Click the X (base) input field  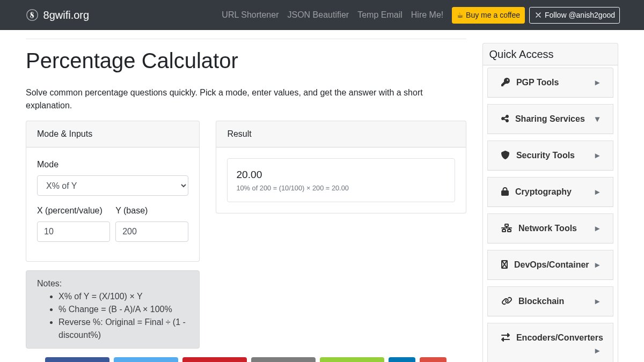pos(74,231)
